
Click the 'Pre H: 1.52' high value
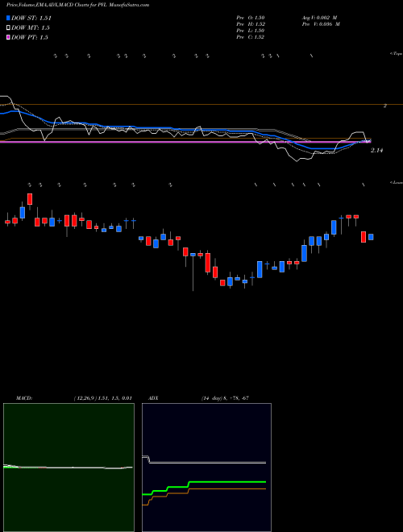coord(251,24)
